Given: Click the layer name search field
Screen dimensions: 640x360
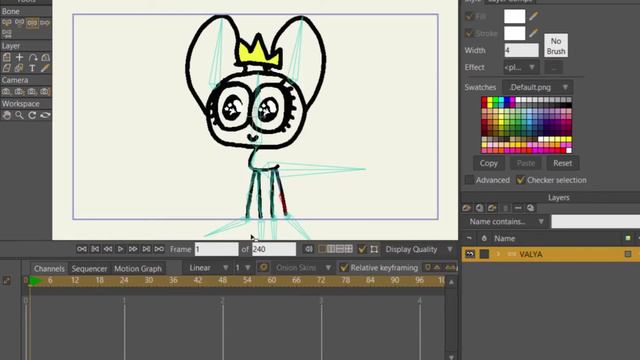Looking at the screenshot, I should coord(596,222).
